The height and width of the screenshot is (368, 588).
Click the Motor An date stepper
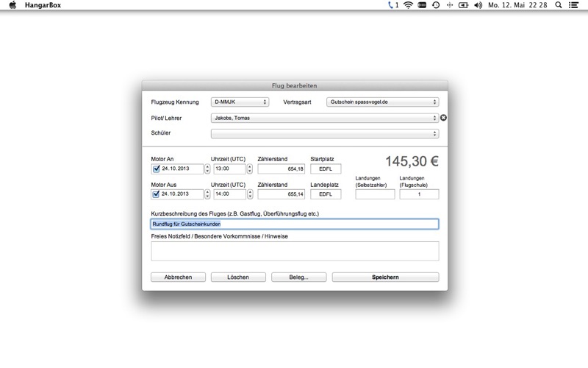(207, 169)
